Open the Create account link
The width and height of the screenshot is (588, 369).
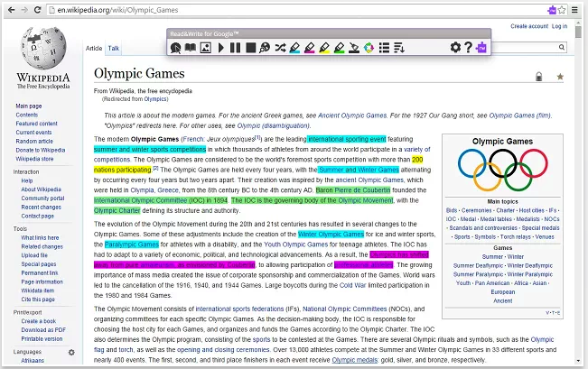529,26
